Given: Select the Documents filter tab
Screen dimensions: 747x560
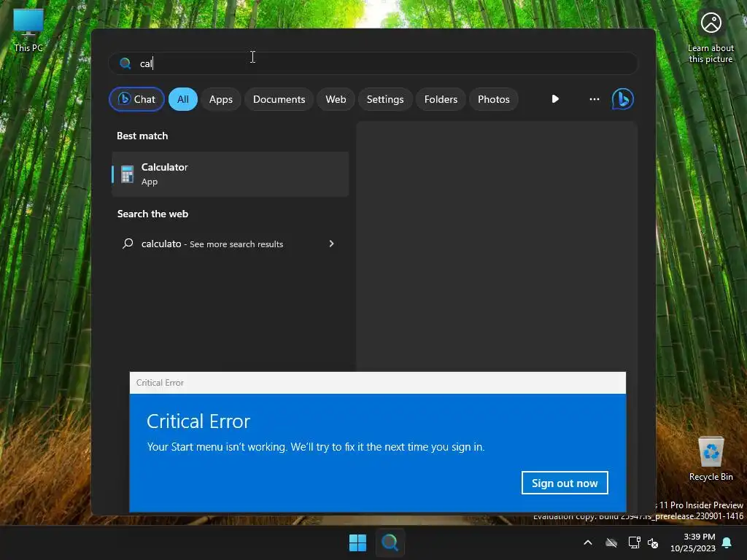Looking at the screenshot, I should (x=279, y=99).
